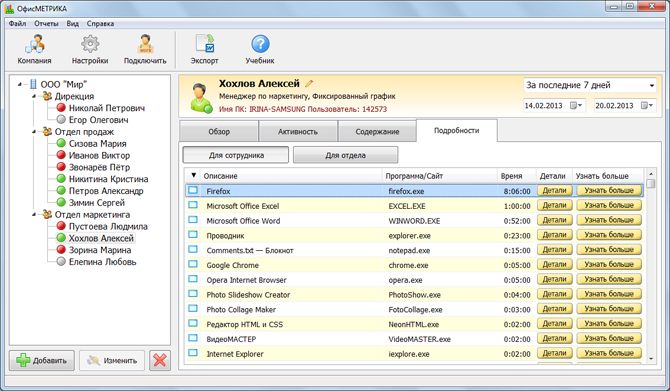Toggle sort arrow in Описание column header
The width and height of the screenshot is (670, 391).
tap(194, 175)
